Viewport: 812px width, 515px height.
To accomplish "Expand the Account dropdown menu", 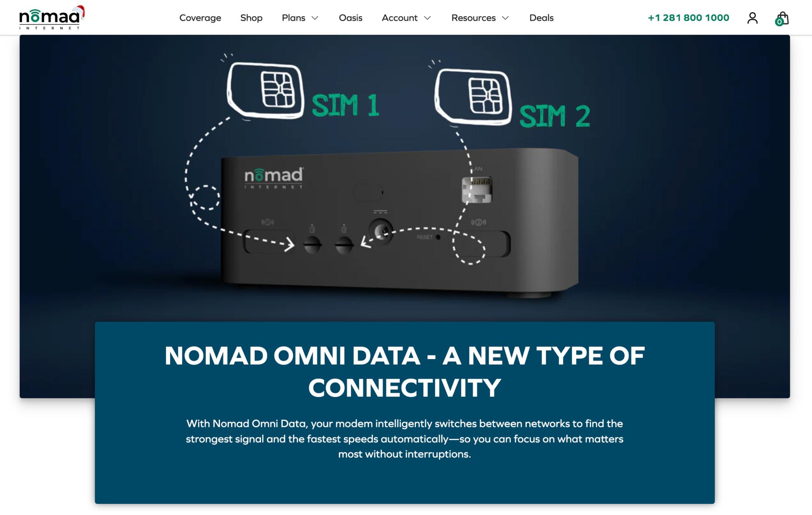I will [406, 17].
